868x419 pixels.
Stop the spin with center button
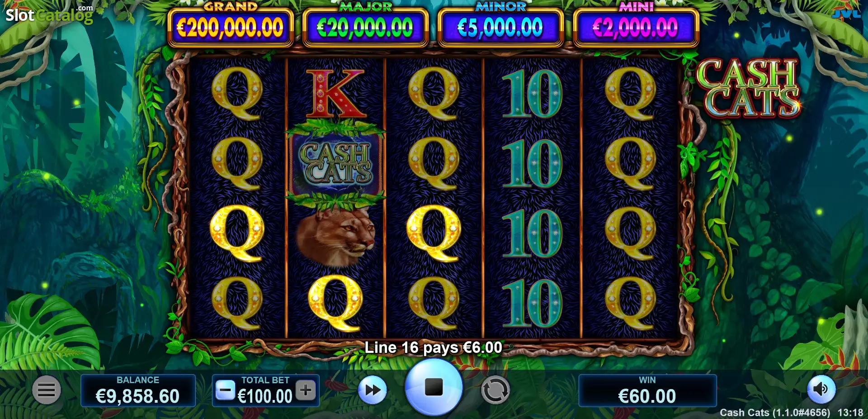[x=434, y=387]
